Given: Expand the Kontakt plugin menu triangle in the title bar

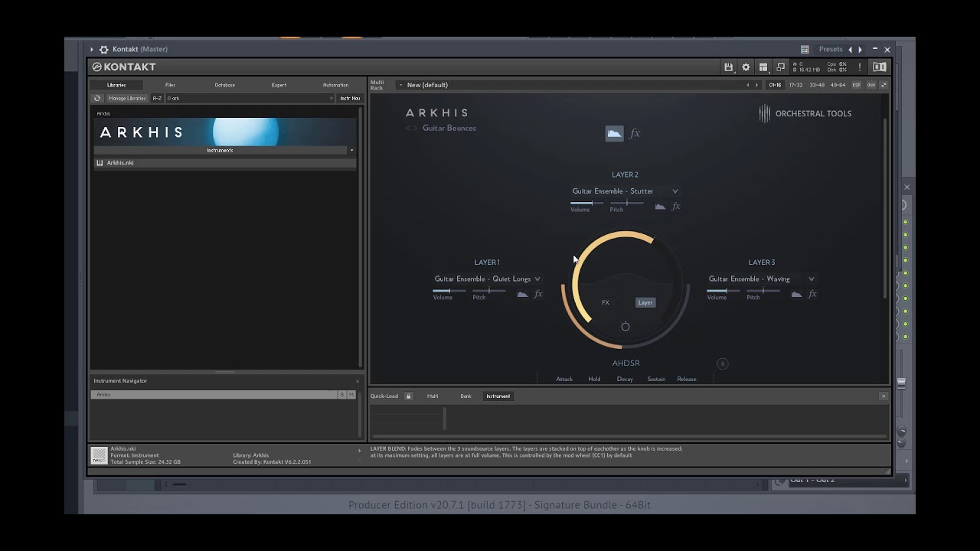Looking at the screenshot, I should (x=92, y=50).
